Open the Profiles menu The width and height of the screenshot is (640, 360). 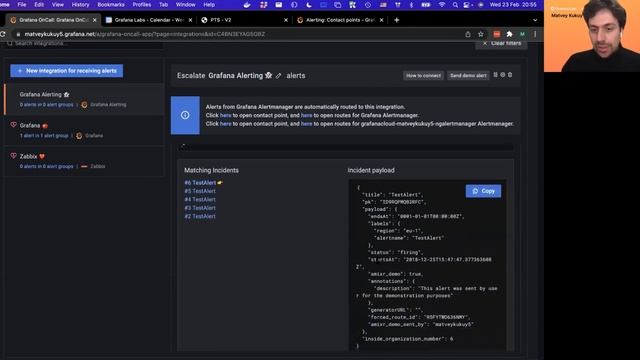coord(142,5)
